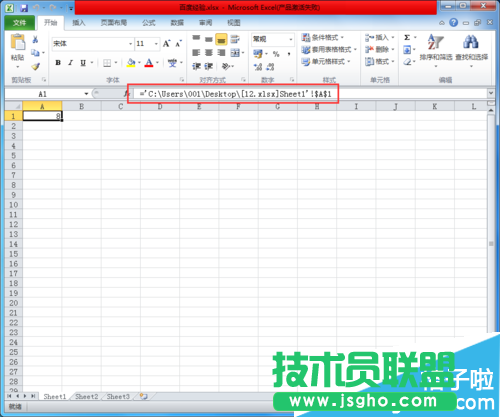Click the Cut scissors icon
The height and width of the screenshot is (417, 500).
[35, 40]
